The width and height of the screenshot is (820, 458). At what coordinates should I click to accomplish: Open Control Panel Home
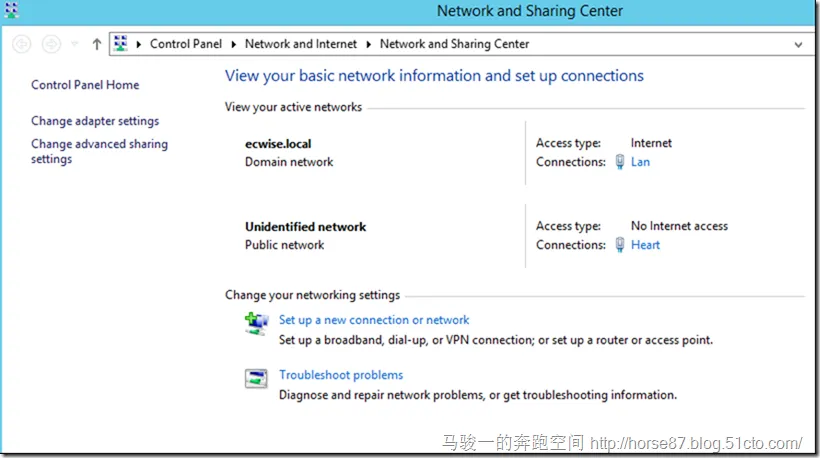(x=85, y=85)
